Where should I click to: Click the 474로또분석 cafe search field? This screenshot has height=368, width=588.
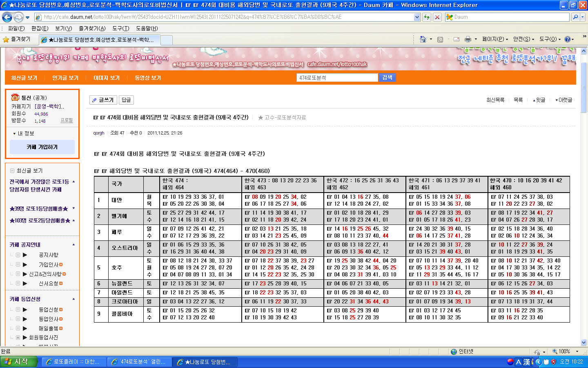coord(337,78)
